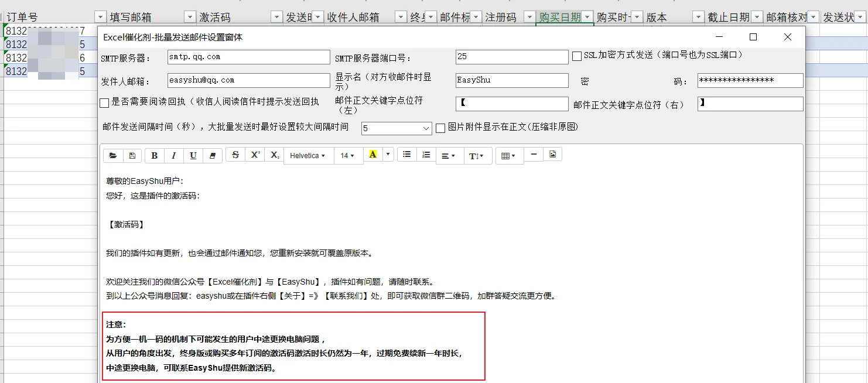Open filter dropdown for 填写邮箱 column

[190, 17]
